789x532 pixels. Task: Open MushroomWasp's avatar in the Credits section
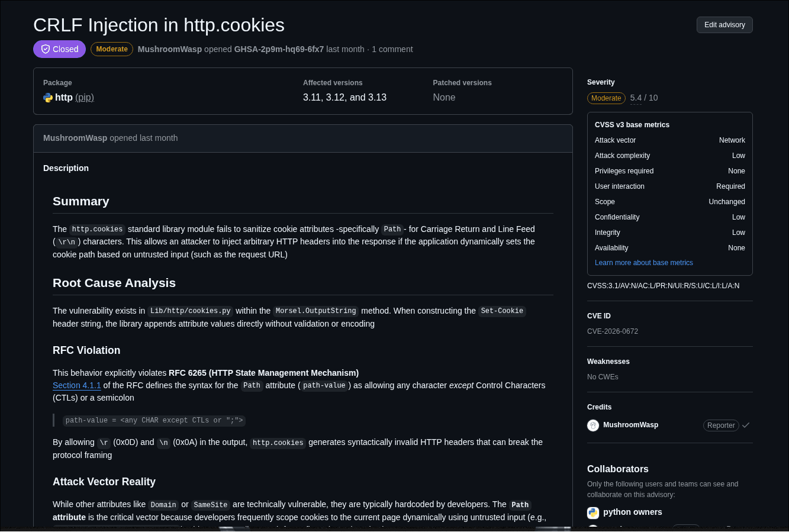(x=593, y=425)
